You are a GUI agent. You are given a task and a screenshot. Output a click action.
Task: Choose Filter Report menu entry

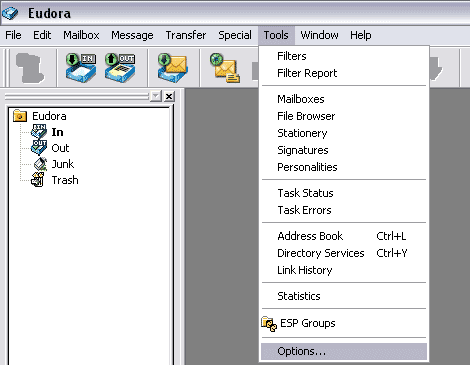click(x=344, y=73)
